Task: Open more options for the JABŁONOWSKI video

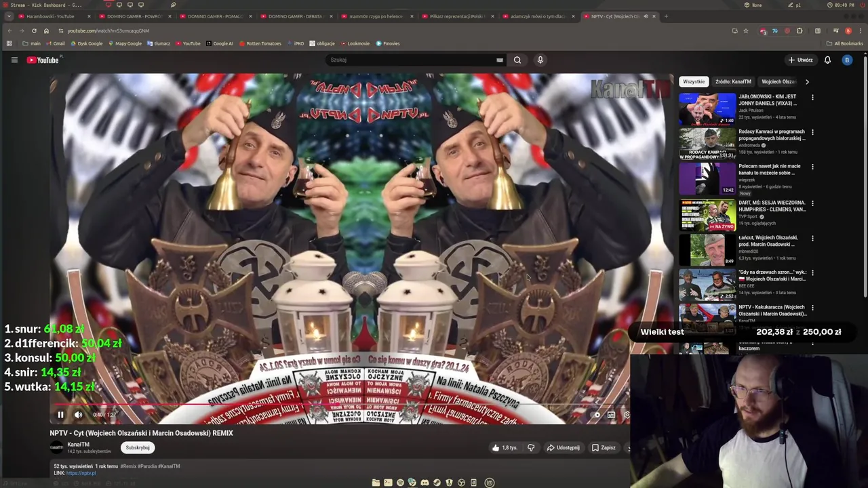Action: [x=812, y=97]
